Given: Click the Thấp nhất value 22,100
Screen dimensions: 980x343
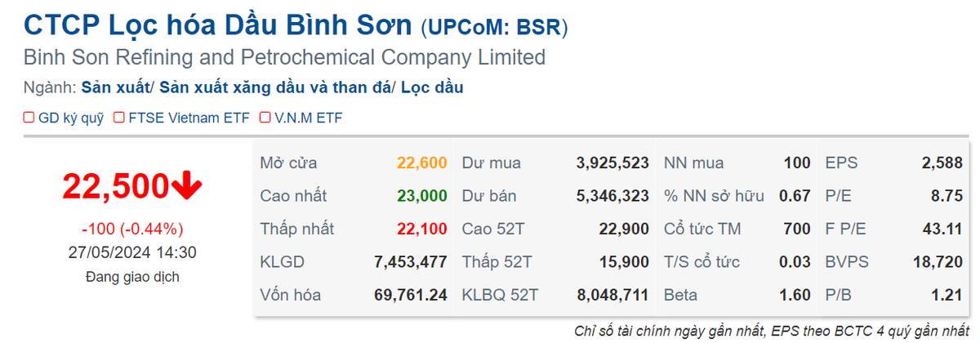Looking at the screenshot, I should [422, 229].
